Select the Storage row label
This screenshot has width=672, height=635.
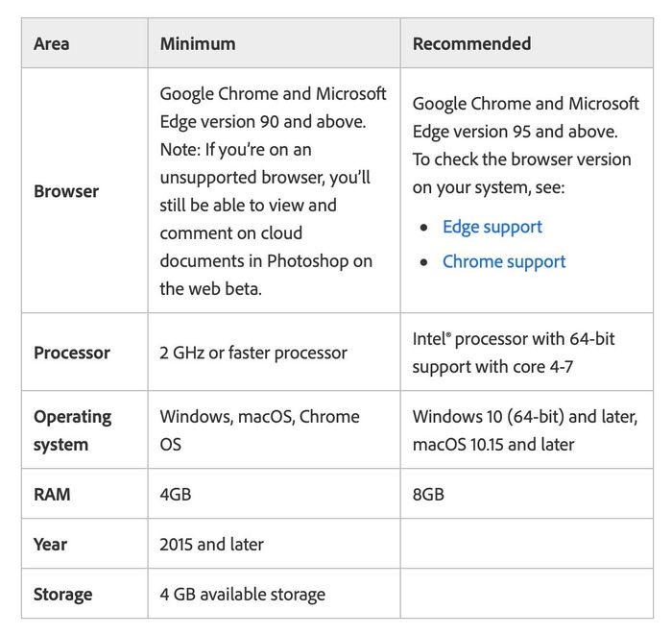(61, 595)
